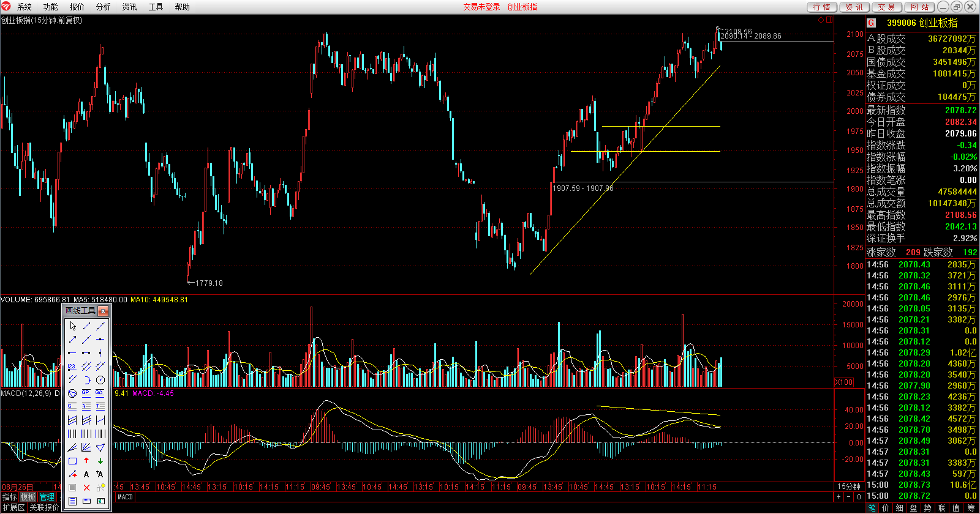980x514 pixels.
Task: Select the rectangle drawing tool
Action: point(72,461)
